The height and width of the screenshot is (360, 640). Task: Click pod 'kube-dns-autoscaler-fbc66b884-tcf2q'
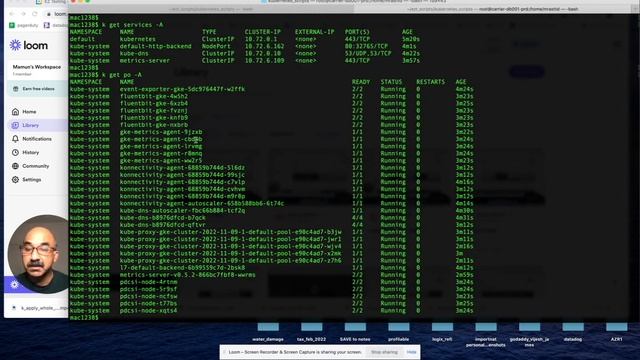coord(182,211)
